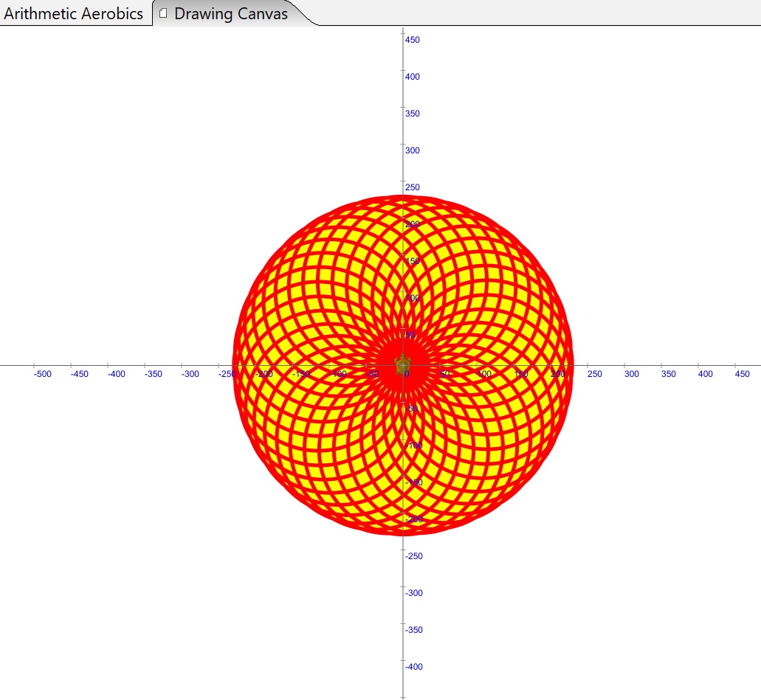Viewport: 761px width, 700px height.
Task: Click the -400 label on the horizontal axis
Action: [116, 374]
